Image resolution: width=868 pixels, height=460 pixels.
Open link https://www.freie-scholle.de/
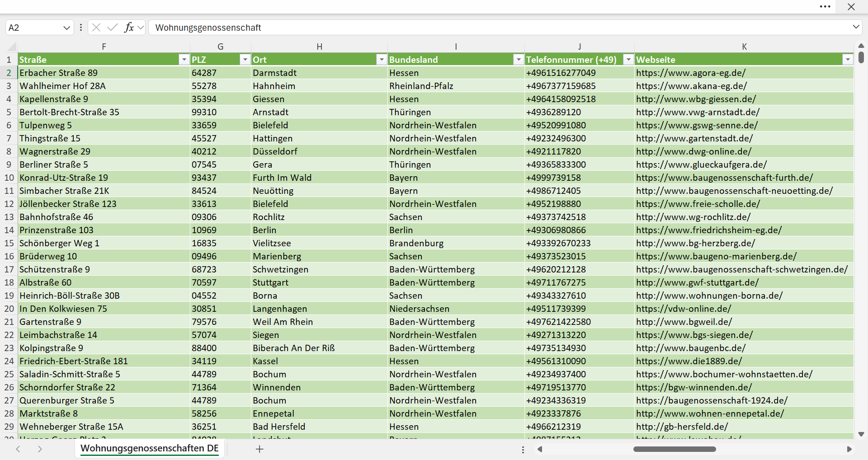698,204
